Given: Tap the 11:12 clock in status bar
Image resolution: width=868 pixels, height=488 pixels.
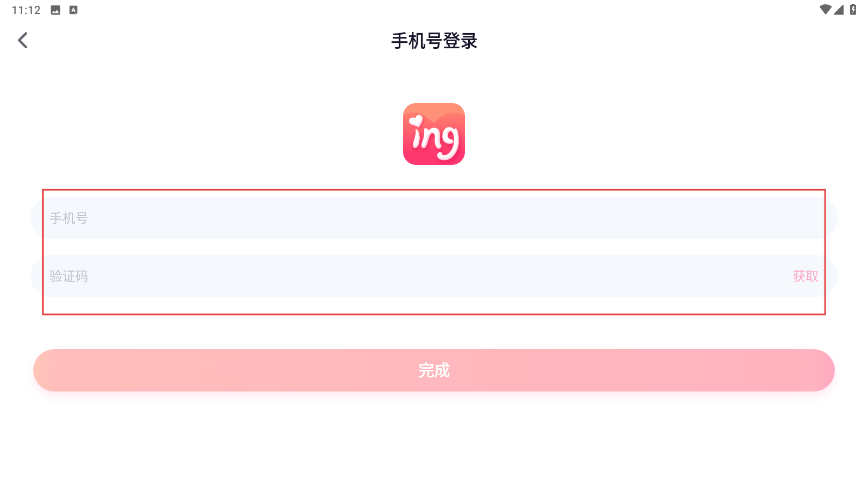Looking at the screenshot, I should 26,10.
